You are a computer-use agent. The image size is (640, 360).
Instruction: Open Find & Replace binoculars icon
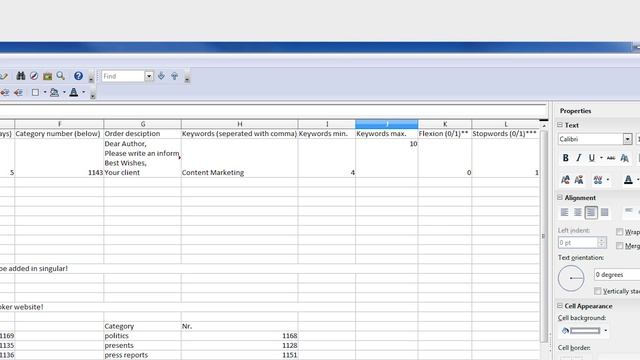(x=21, y=76)
